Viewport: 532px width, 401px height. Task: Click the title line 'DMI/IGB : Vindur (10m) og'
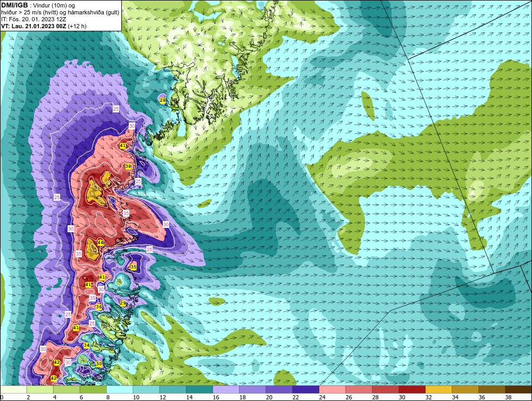point(38,5)
